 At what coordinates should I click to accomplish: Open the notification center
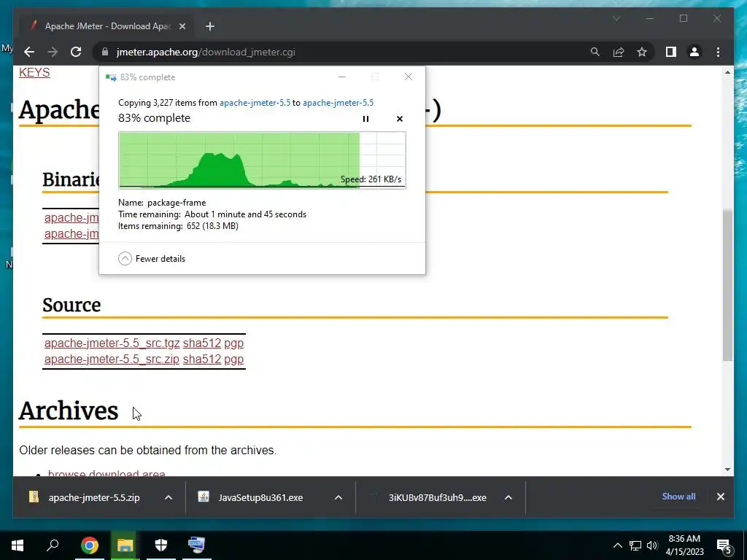[724, 545]
